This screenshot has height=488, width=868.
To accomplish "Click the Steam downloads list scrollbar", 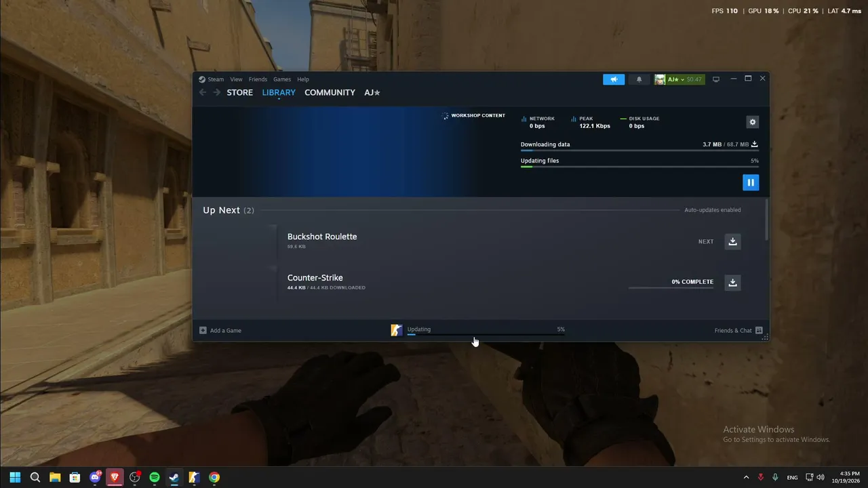I will pos(767,219).
